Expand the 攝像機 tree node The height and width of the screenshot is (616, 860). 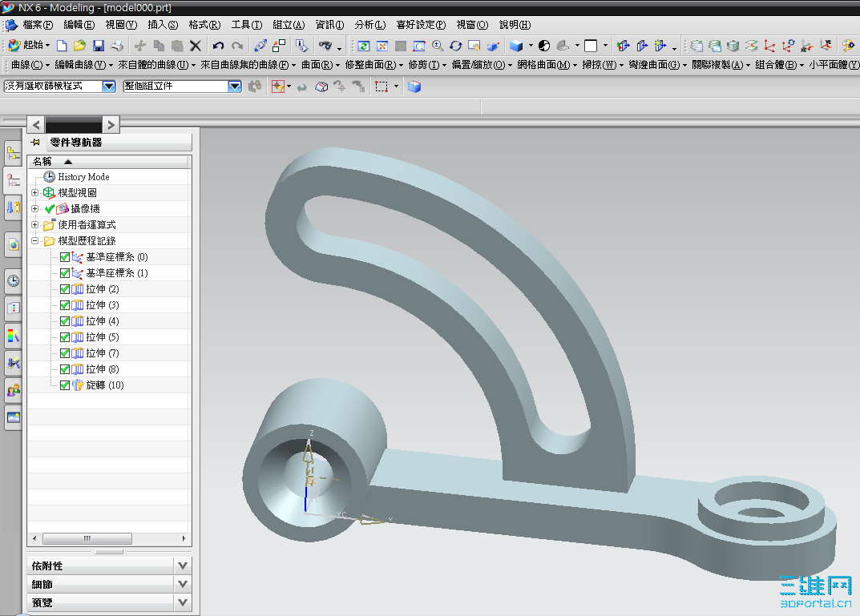(x=34, y=208)
